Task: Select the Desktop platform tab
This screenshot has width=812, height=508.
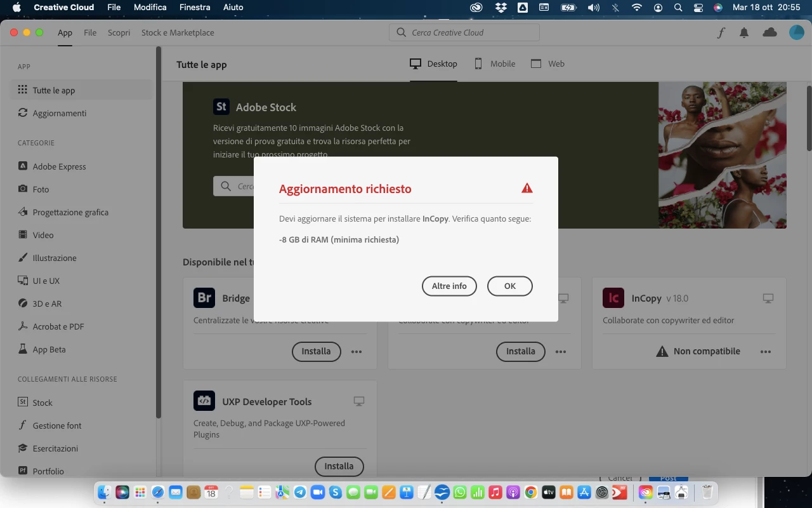Action: (x=433, y=63)
